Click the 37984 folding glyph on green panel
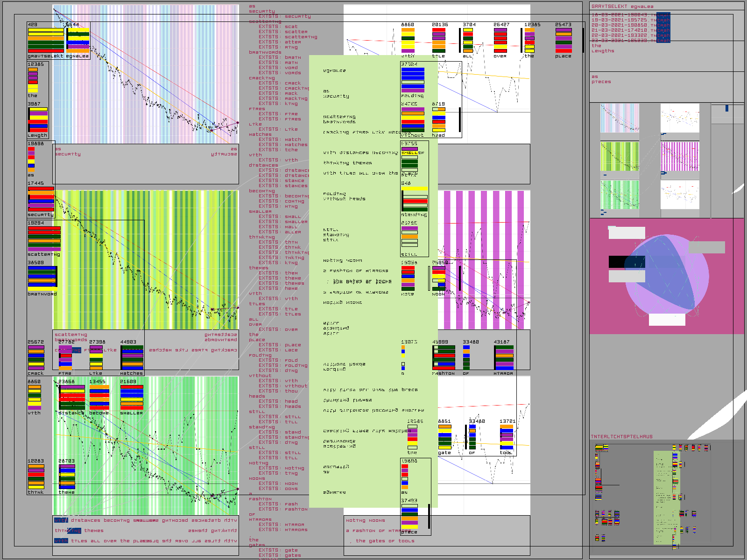The width and height of the screenshot is (747, 560). pos(413,80)
